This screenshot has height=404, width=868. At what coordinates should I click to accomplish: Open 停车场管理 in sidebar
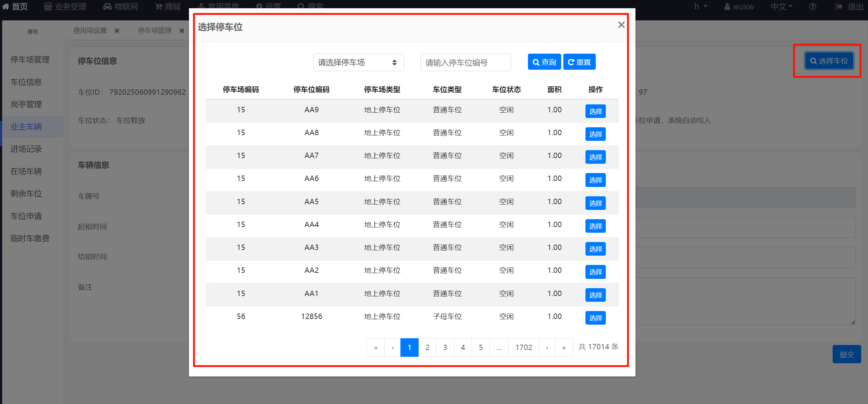[x=30, y=60]
